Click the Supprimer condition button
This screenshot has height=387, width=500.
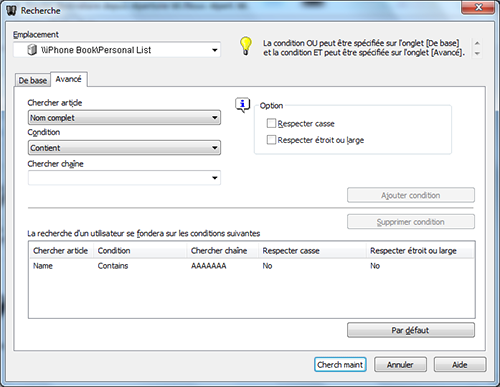tap(411, 222)
